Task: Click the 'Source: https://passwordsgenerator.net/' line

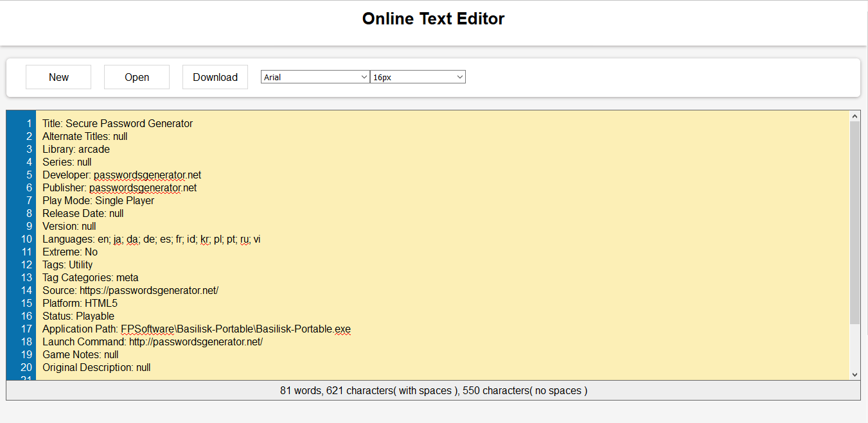Action: point(130,290)
